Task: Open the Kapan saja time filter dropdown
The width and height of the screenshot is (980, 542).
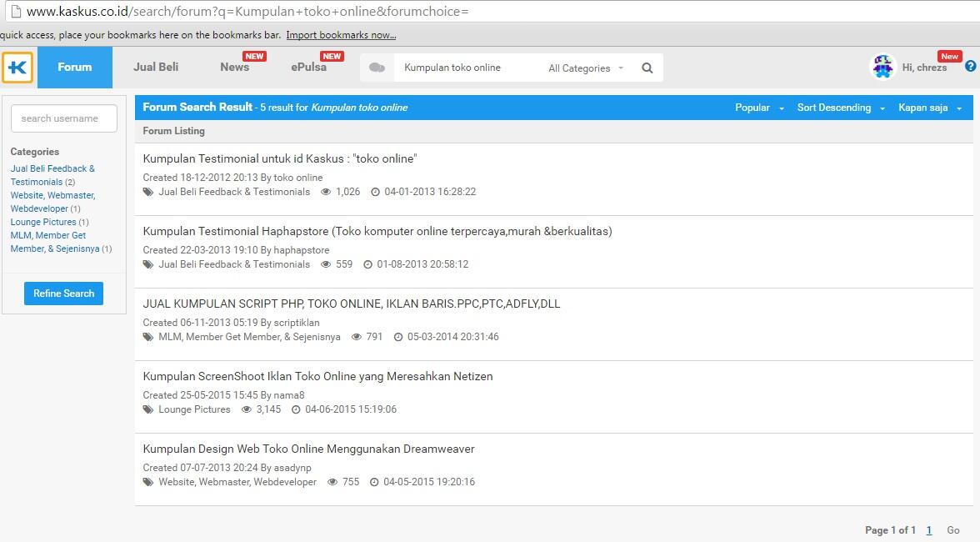Action: [930, 108]
